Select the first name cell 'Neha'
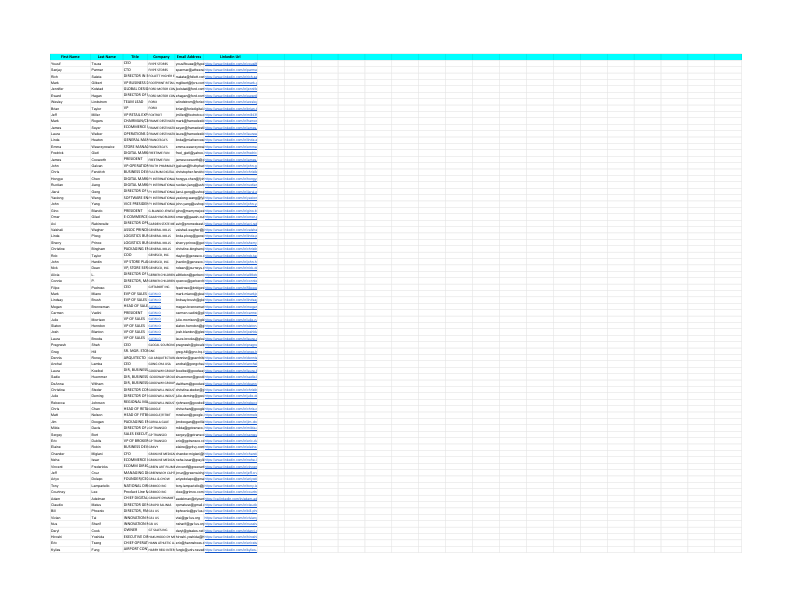The image size is (792, 612). [70, 460]
